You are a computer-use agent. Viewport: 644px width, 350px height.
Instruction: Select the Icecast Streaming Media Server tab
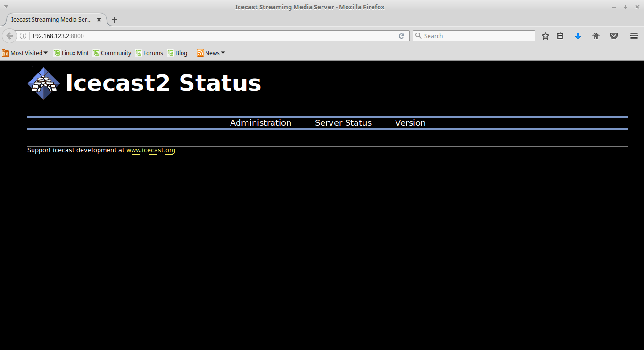coord(56,20)
